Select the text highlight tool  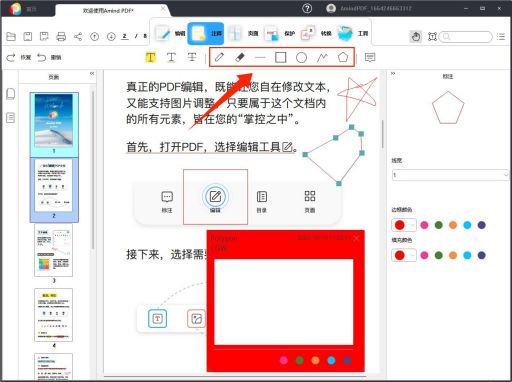pos(151,57)
